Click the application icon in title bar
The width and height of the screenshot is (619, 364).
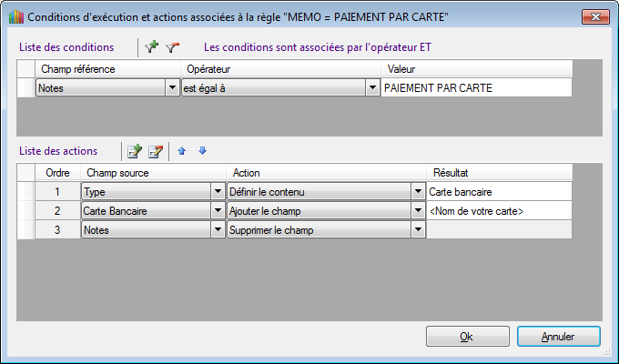pyautogui.click(x=13, y=16)
